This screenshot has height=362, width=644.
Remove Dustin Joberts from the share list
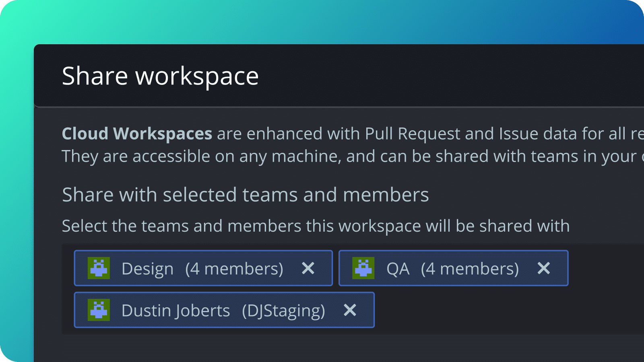[x=350, y=310]
